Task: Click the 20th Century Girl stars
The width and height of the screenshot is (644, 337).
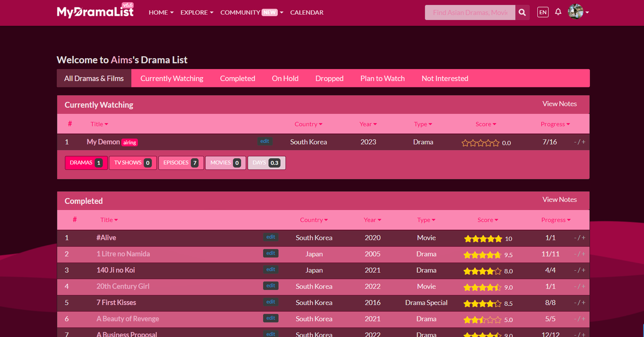Action: coord(482,287)
